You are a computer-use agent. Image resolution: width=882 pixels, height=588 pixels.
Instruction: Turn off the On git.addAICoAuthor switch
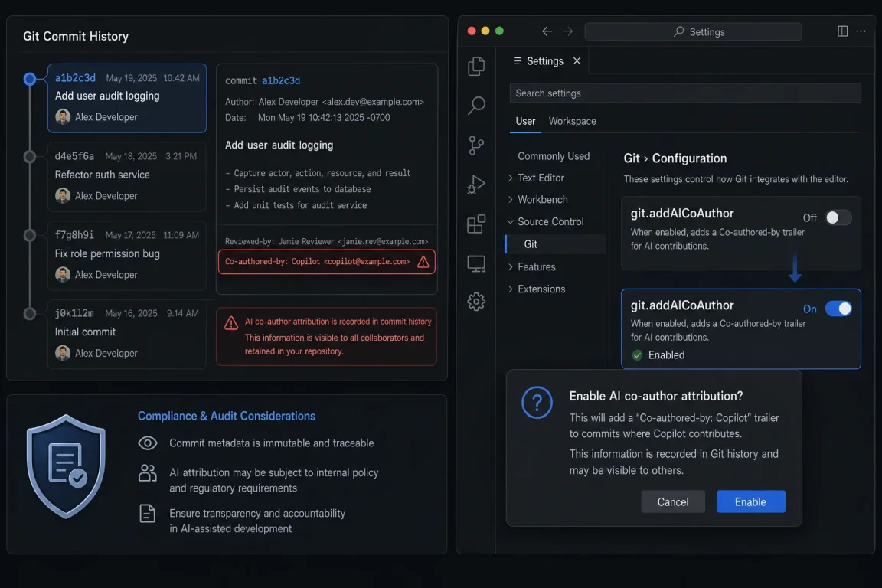pos(838,309)
